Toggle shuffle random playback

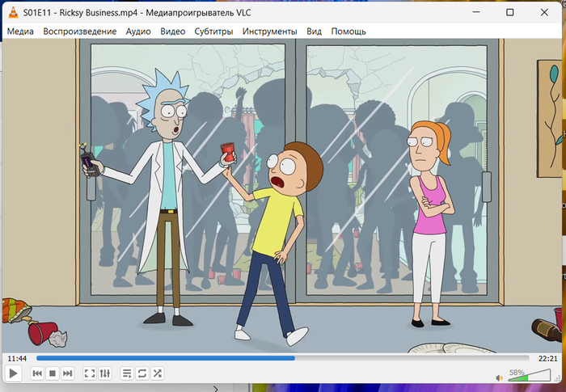click(x=158, y=373)
